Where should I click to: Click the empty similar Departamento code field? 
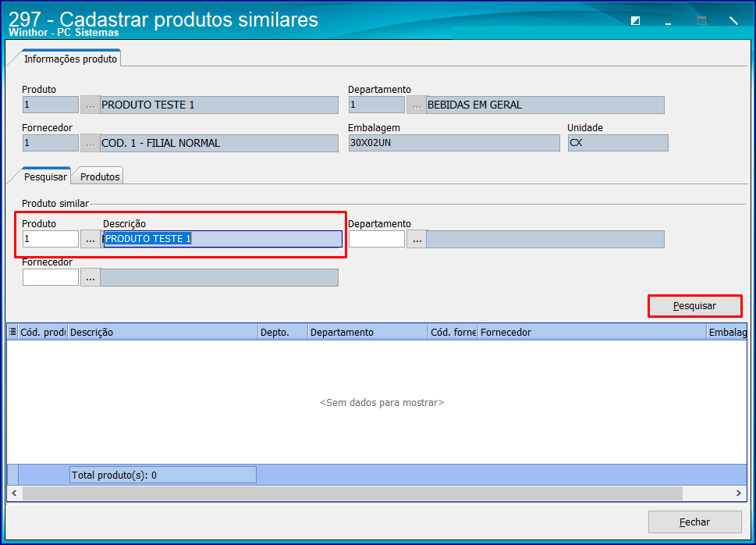pyautogui.click(x=377, y=239)
